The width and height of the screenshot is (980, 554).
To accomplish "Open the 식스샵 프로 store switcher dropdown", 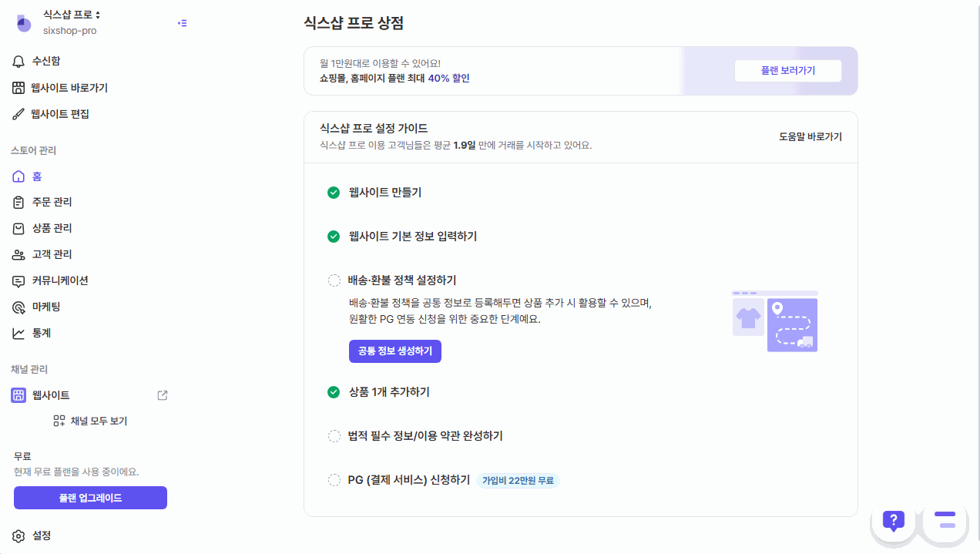I will 72,15.
